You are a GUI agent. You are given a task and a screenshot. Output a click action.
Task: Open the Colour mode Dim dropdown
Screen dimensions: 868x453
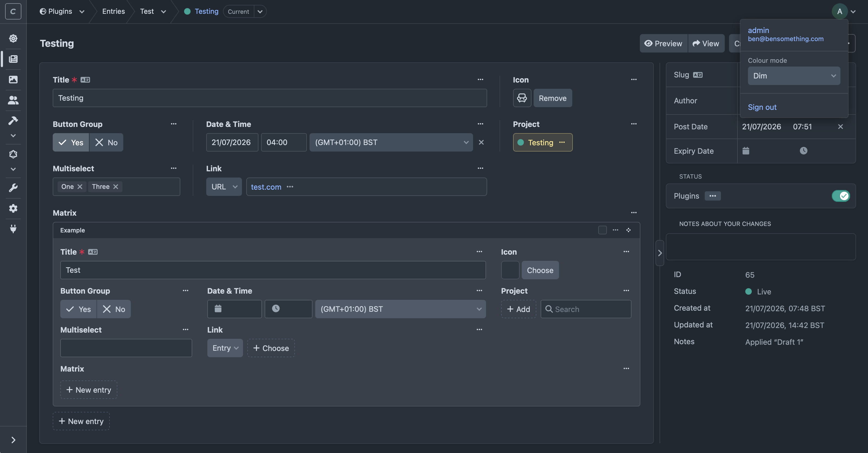(x=794, y=75)
